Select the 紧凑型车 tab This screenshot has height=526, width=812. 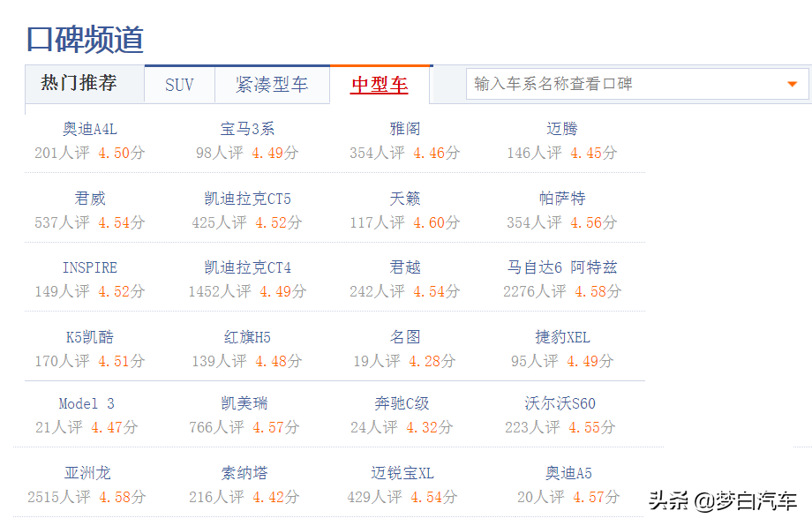tap(272, 85)
